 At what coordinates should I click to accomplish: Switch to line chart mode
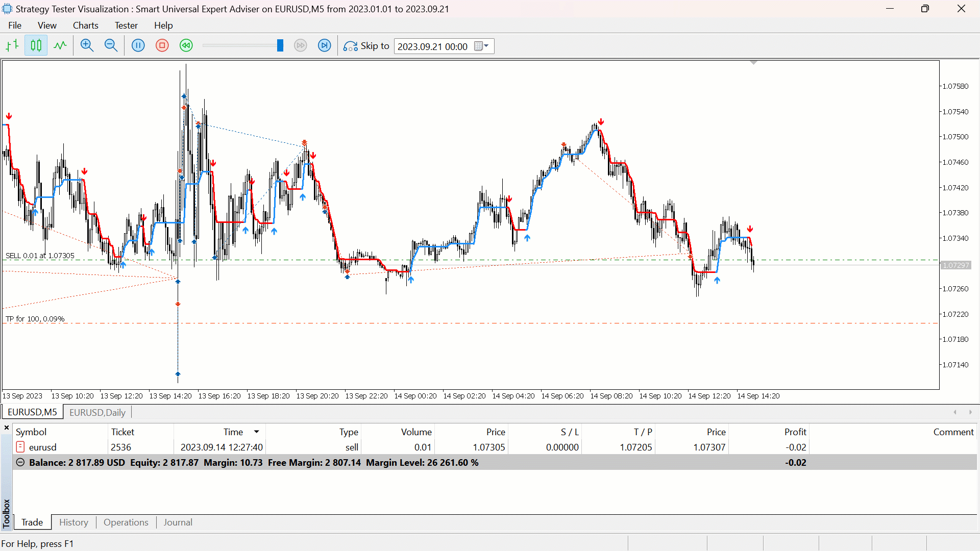point(60,46)
